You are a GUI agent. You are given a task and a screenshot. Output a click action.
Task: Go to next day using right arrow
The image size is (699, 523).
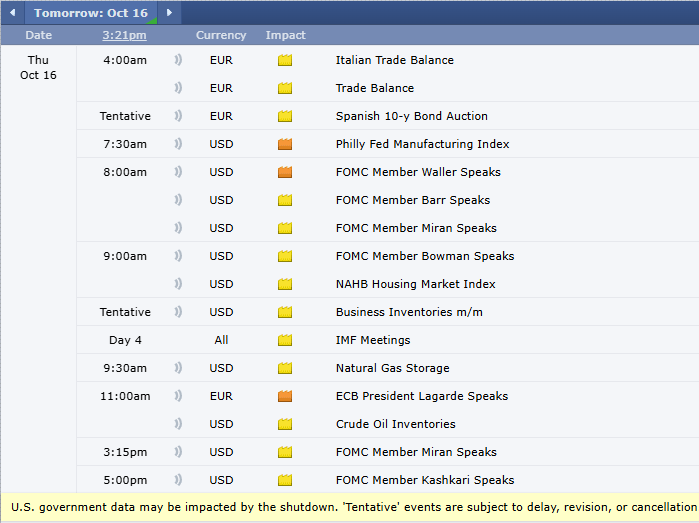click(x=169, y=13)
